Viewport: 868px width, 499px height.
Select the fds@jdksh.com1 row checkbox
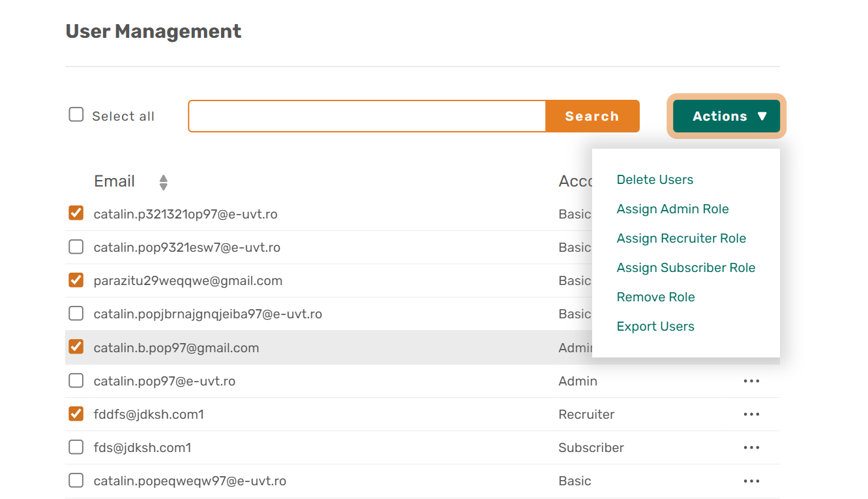point(76,447)
